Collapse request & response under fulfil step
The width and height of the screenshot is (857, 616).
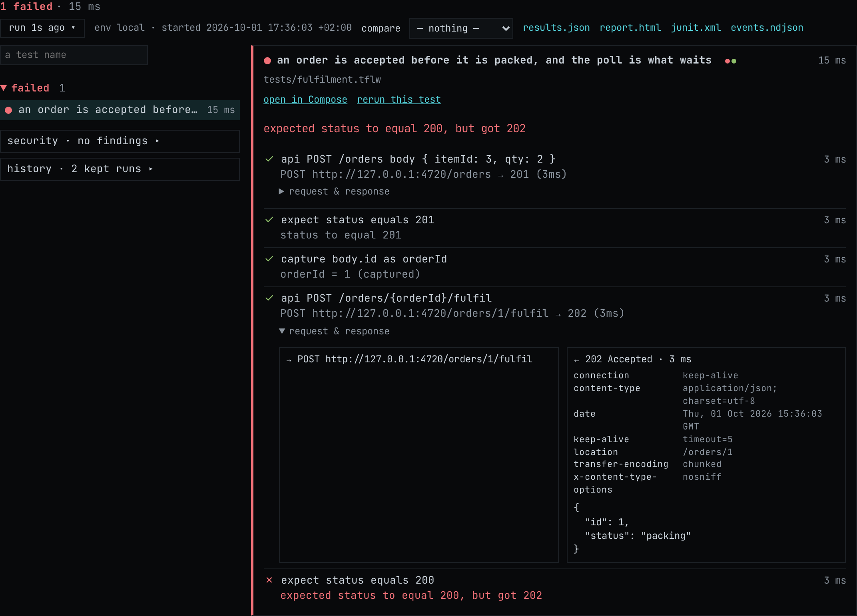(334, 331)
